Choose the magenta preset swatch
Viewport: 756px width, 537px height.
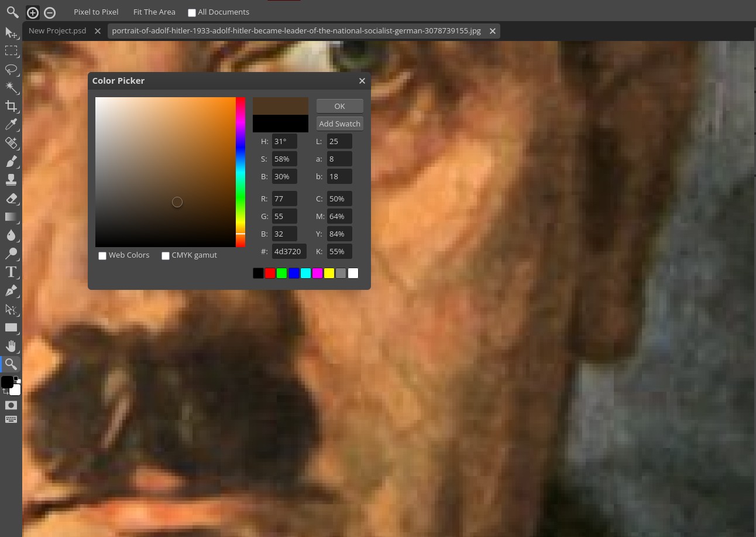[x=317, y=273]
